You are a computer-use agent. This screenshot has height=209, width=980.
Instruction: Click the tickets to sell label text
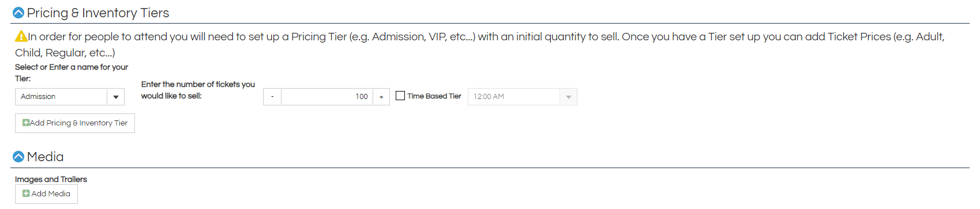198,90
